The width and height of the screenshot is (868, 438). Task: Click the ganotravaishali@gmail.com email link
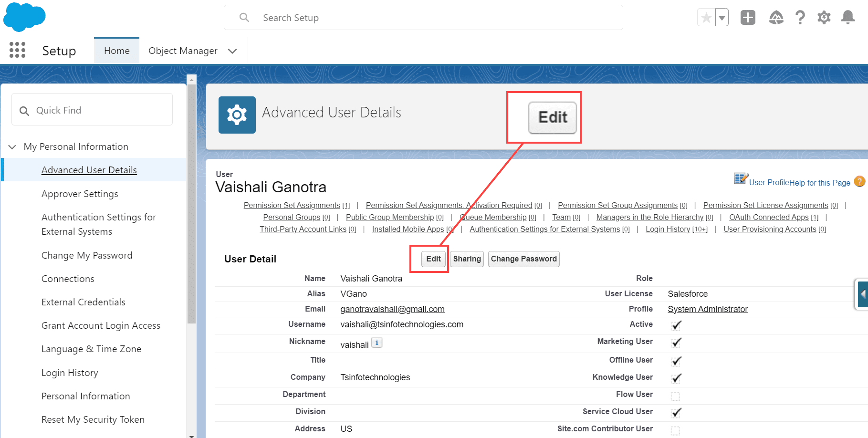point(392,309)
